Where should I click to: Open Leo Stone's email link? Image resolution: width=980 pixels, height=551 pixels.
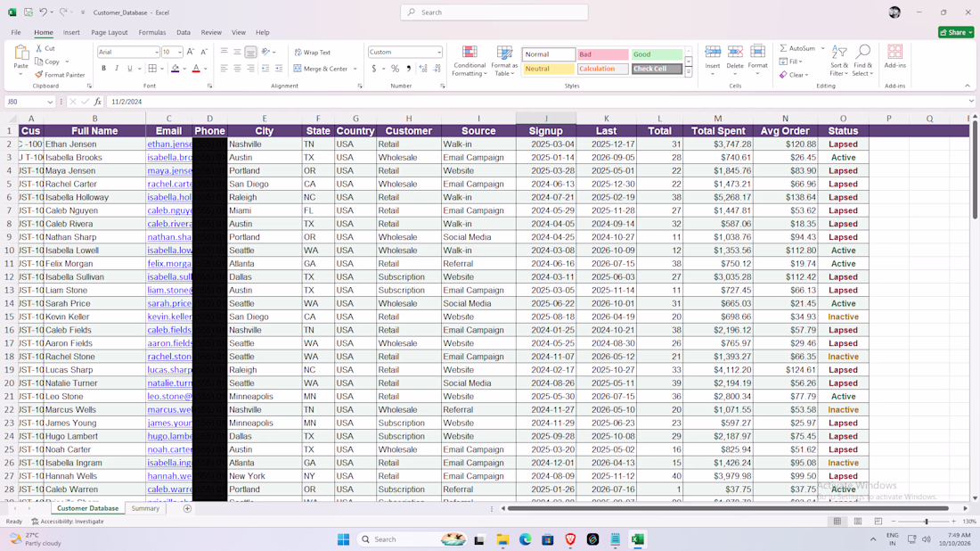click(169, 397)
